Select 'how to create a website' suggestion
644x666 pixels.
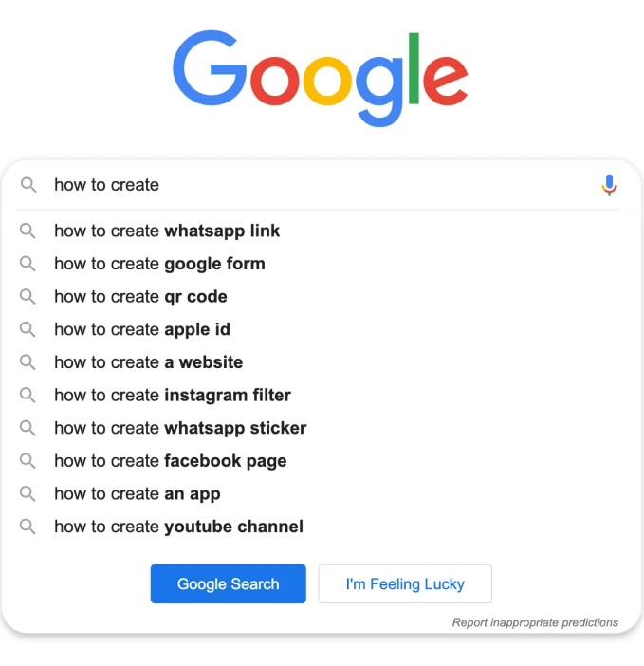[148, 362]
